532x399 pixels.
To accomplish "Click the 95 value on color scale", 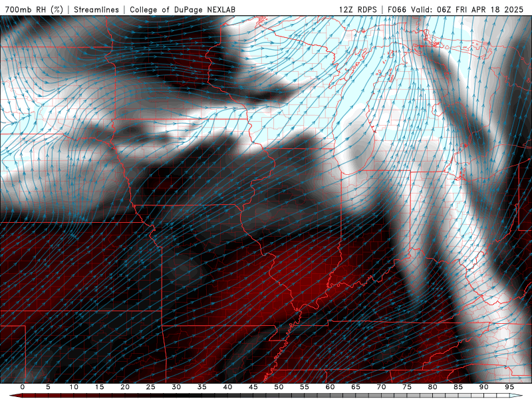I will (509, 387).
